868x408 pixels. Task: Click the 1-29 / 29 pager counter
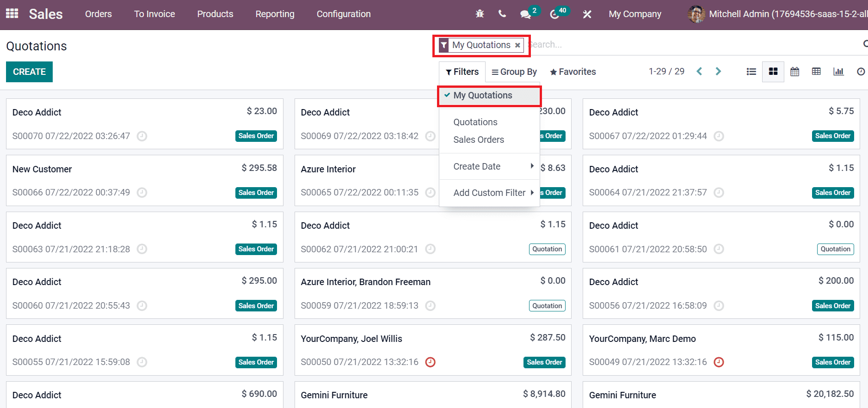point(666,71)
